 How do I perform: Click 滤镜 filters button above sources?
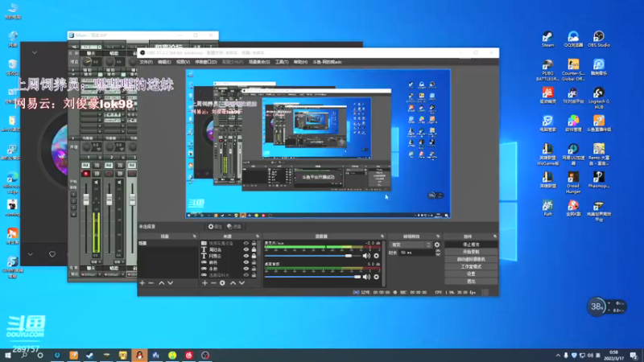pyautogui.click(x=234, y=227)
